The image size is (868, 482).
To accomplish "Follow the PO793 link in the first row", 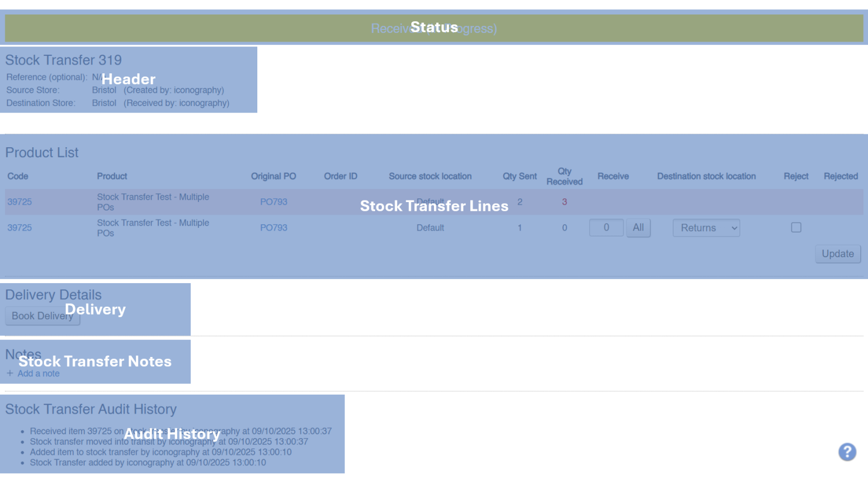I will tap(273, 202).
